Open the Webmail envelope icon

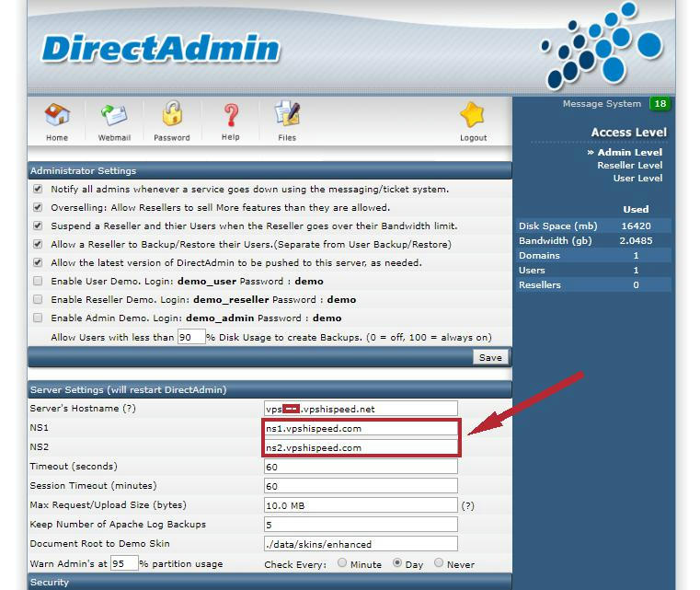pos(114,115)
